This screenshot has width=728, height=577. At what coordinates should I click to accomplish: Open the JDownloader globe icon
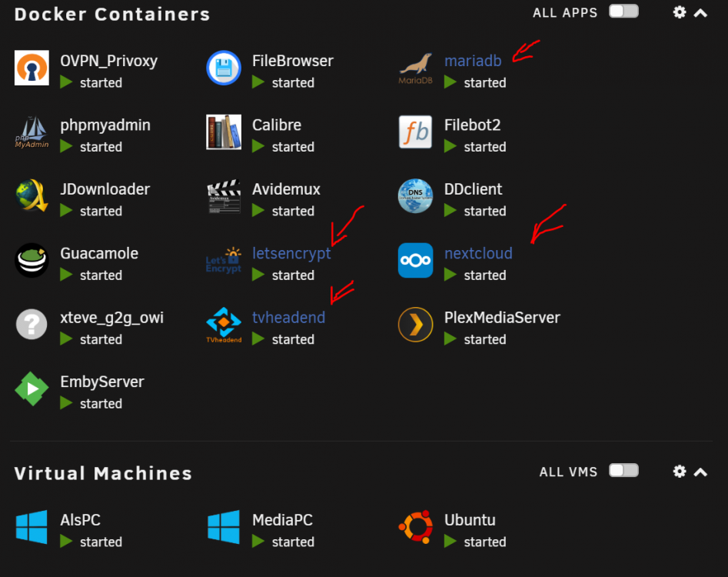tap(32, 196)
